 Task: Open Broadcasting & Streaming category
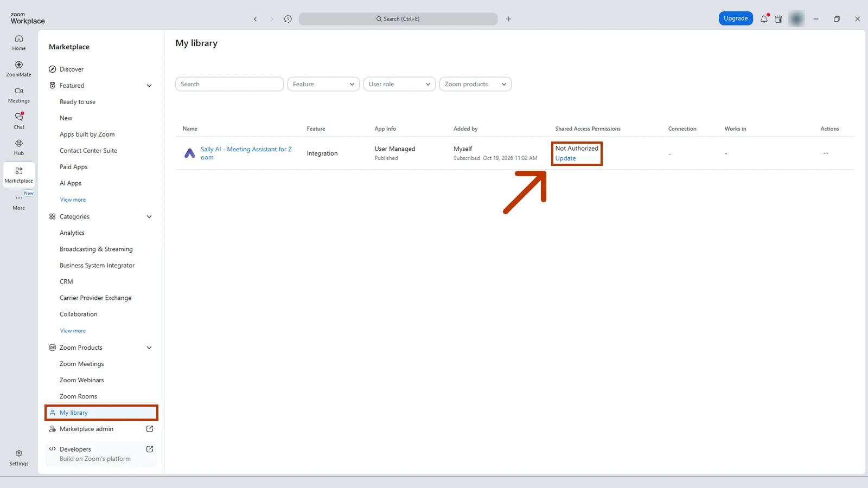click(96, 249)
